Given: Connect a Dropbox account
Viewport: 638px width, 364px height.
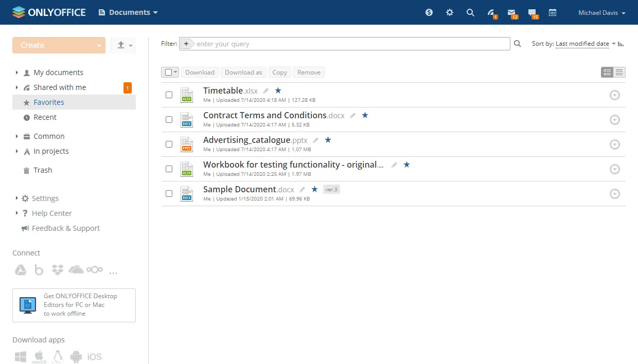Looking at the screenshot, I should coord(58,269).
